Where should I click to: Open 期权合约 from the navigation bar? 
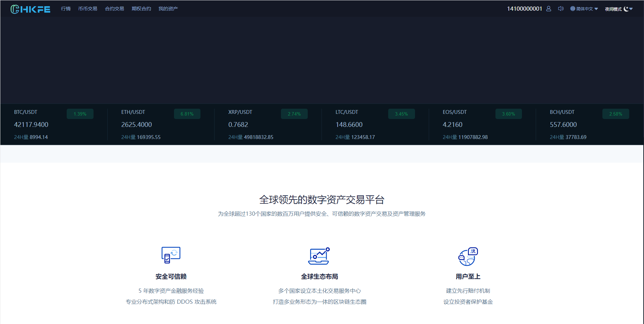coord(141,8)
